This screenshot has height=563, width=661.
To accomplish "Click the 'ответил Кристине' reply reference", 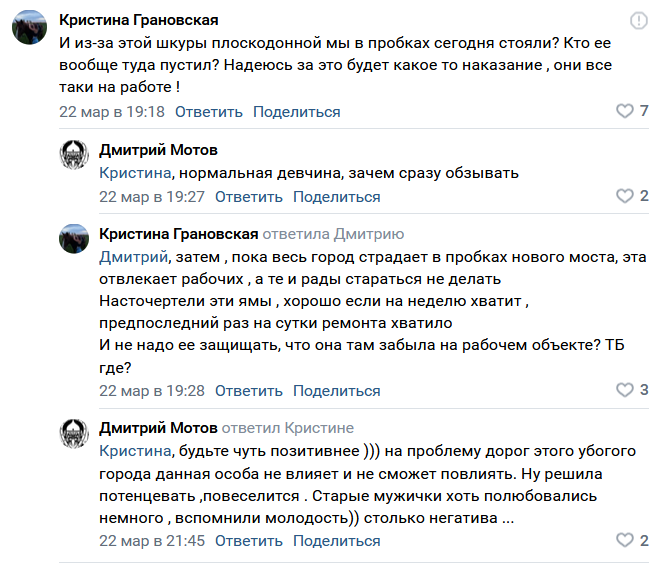I will (288, 428).
